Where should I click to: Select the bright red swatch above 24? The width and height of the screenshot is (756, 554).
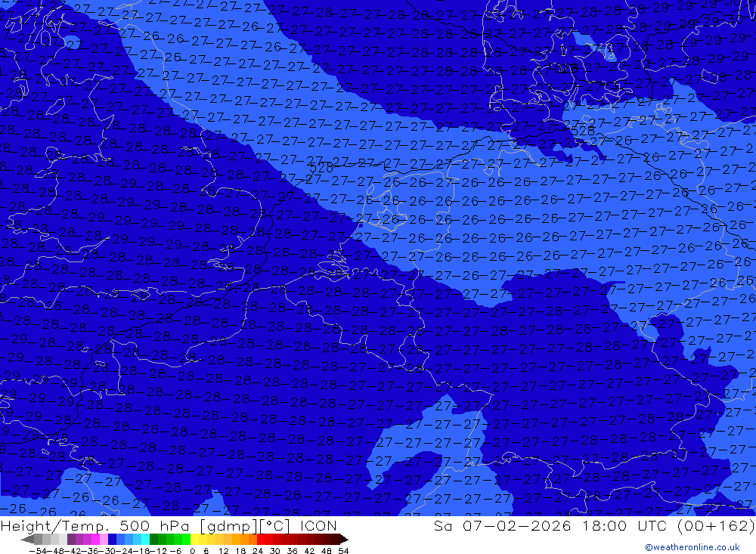(261, 539)
